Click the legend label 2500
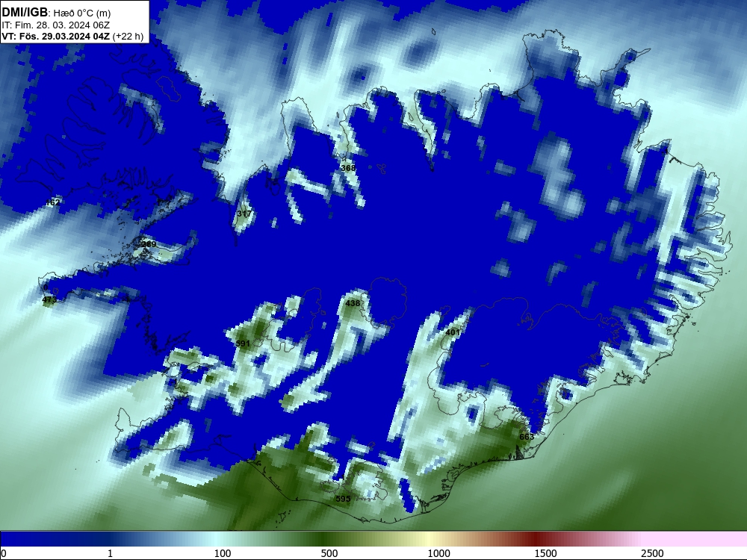Image resolution: width=747 pixels, height=560 pixels. [x=652, y=553]
